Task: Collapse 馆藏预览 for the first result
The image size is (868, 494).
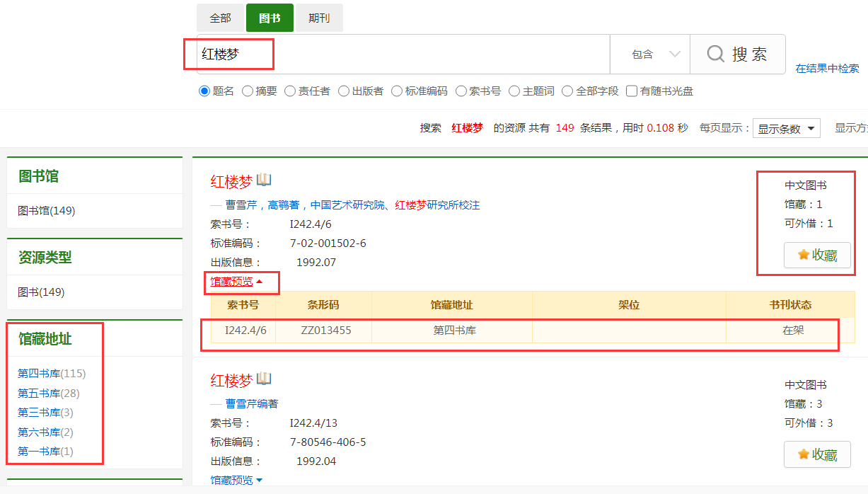Action: [236, 282]
